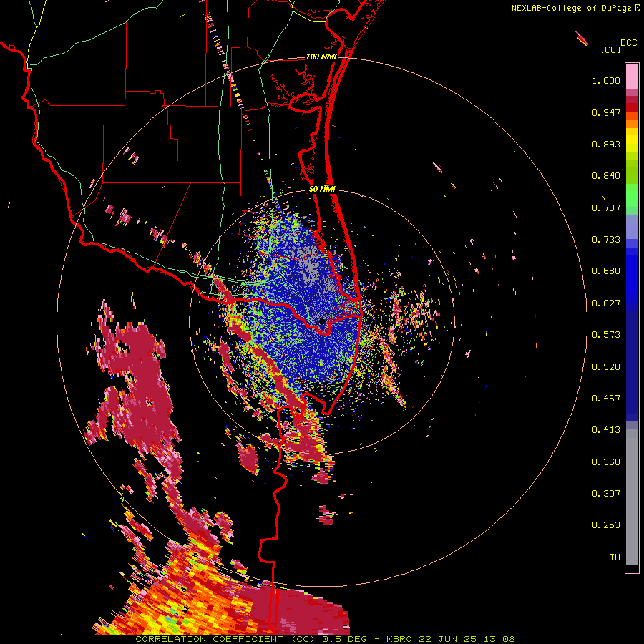This screenshot has width=644, height=644.
Task: Select the 0.733 color scale value
Action: coord(606,240)
